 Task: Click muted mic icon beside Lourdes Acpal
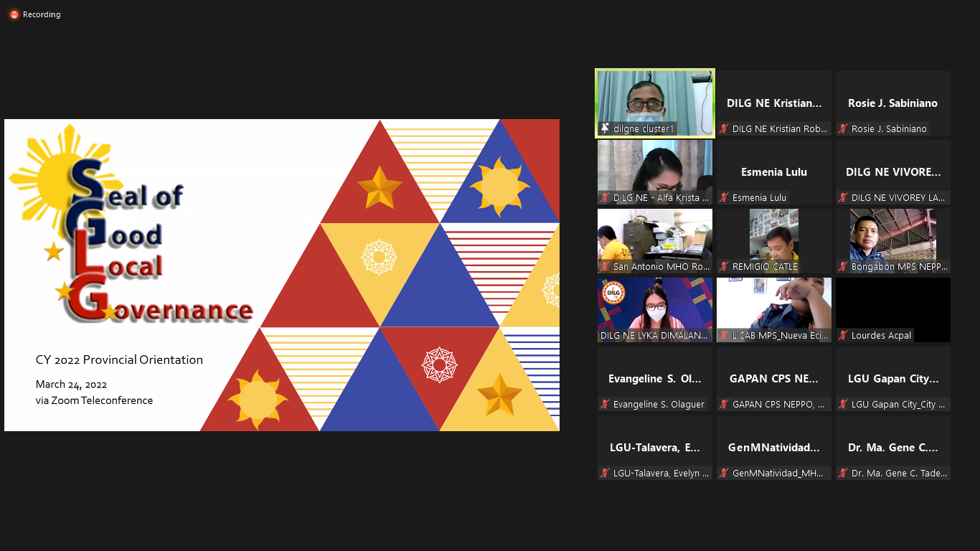(843, 336)
